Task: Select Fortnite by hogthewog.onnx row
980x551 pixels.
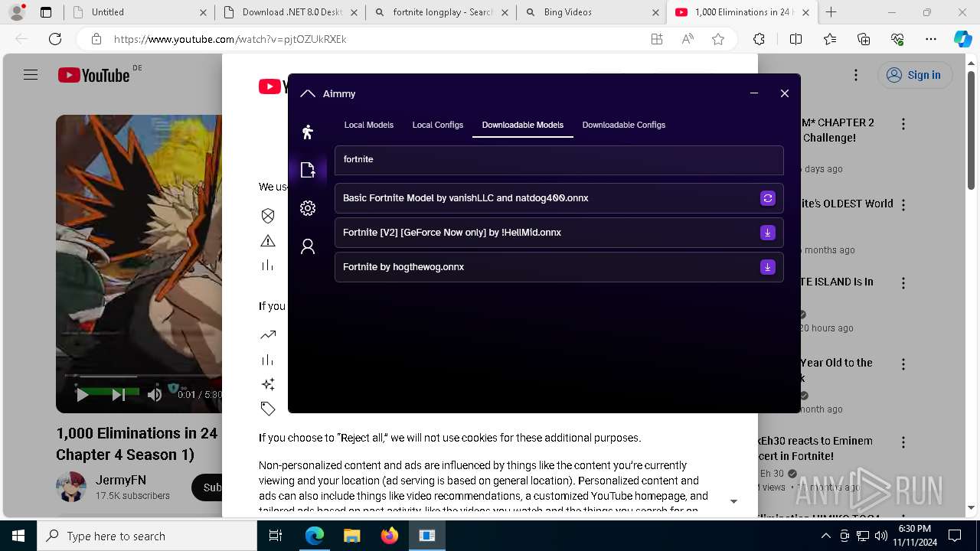Action: click(559, 267)
